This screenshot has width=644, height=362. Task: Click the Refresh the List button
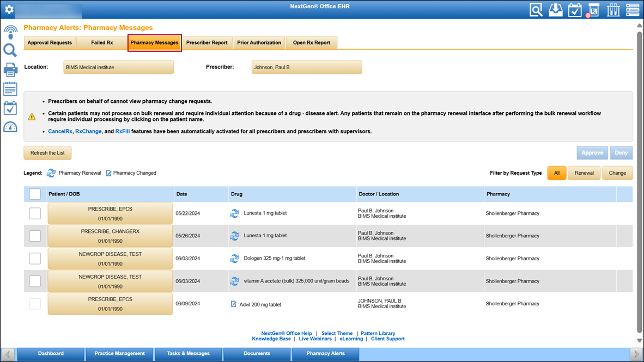[x=47, y=153]
